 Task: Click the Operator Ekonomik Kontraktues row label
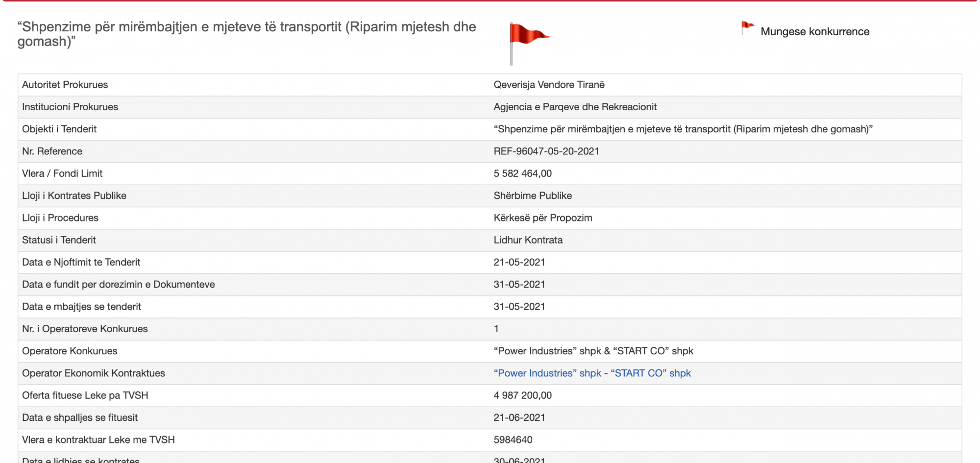coord(94,373)
